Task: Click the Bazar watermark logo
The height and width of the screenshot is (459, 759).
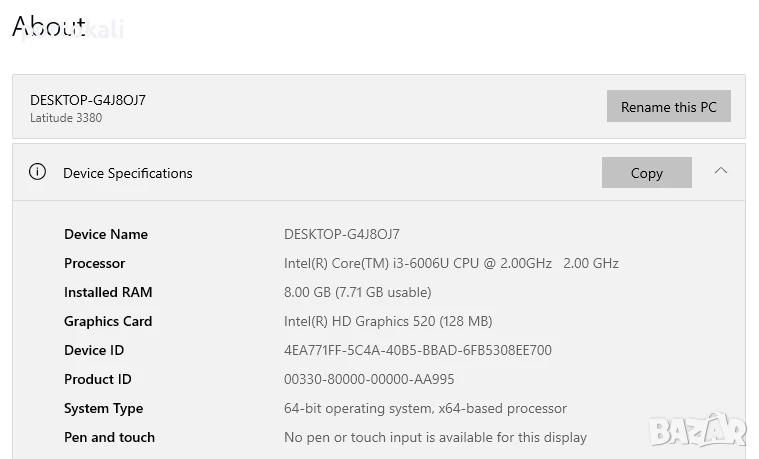Action: pos(697,430)
